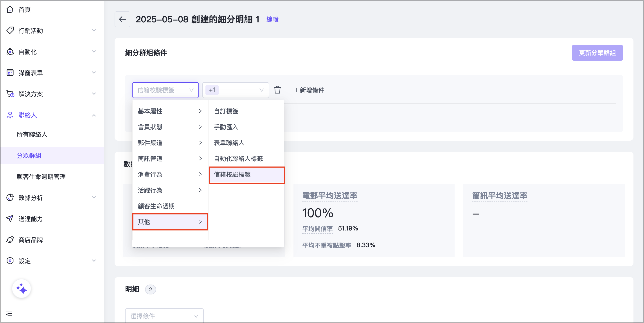644x323 pixels.
Task: Click the 首頁 home icon
Action: (10, 9)
